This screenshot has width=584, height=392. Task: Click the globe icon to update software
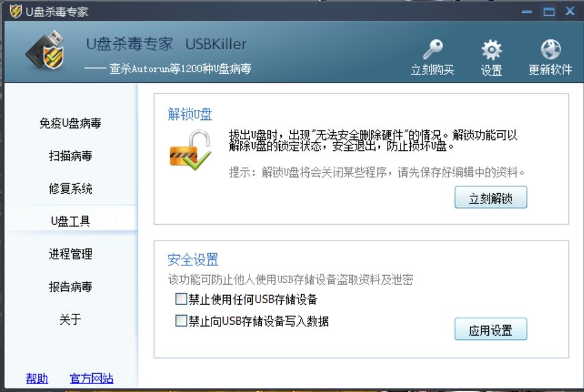(551, 49)
